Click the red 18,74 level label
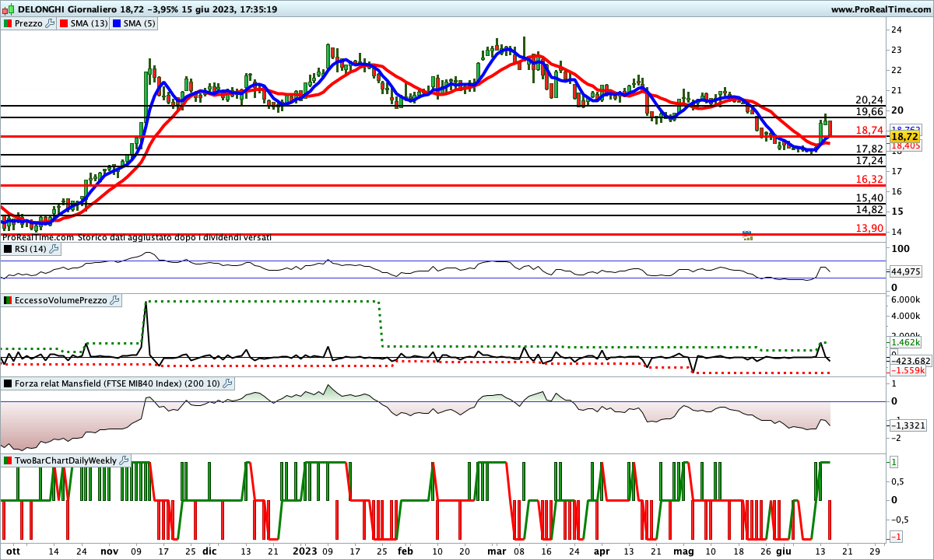Image resolution: width=934 pixels, height=560 pixels. [869, 131]
